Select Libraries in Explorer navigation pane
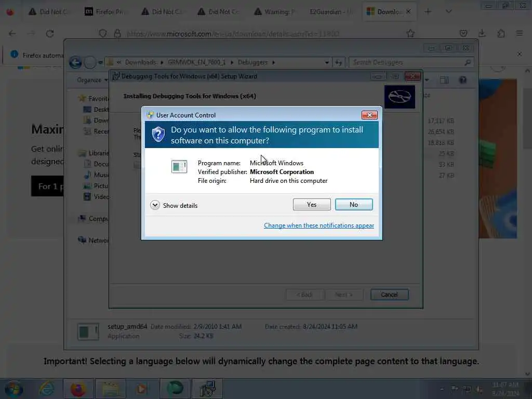Screen dimensions: 532x399 pos(94,153)
